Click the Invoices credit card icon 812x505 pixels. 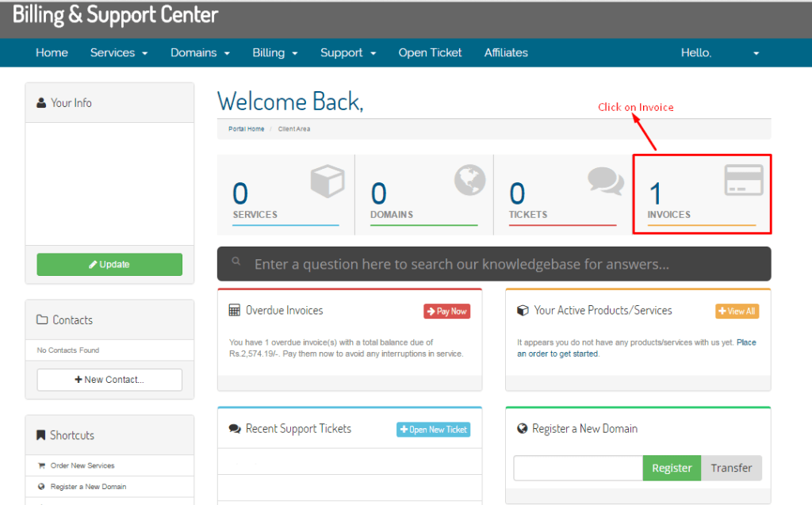tap(744, 181)
